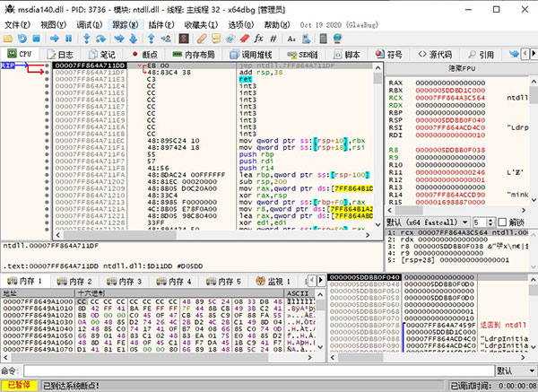The image size is (538, 392).
Task: Click the strings search Az icon
Action: tap(291, 39)
